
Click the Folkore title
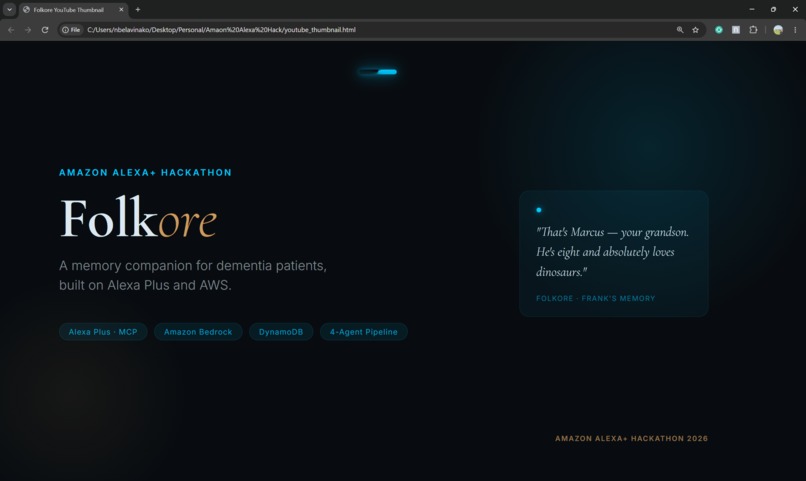[138, 218]
